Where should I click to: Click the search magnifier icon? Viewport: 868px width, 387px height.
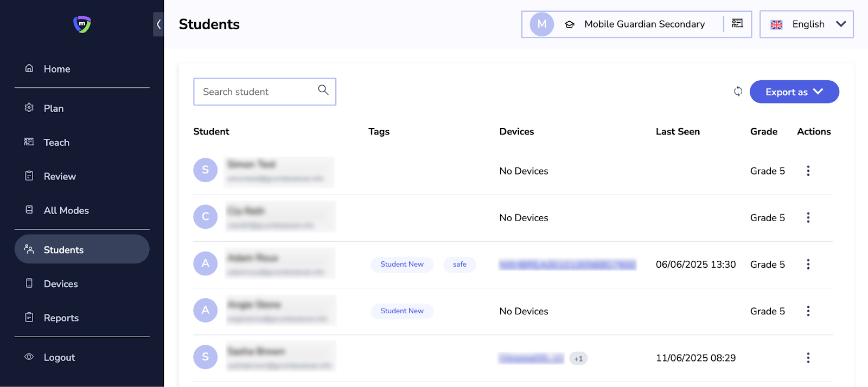click(x=323, y=90)
